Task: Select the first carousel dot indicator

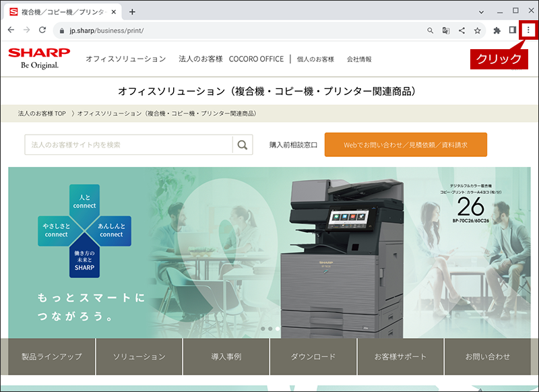Action: pos(263,329)
